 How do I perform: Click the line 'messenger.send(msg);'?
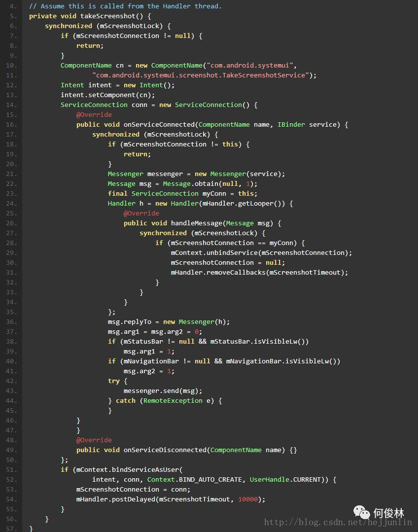pyautogui.click(x=163, y=390)
